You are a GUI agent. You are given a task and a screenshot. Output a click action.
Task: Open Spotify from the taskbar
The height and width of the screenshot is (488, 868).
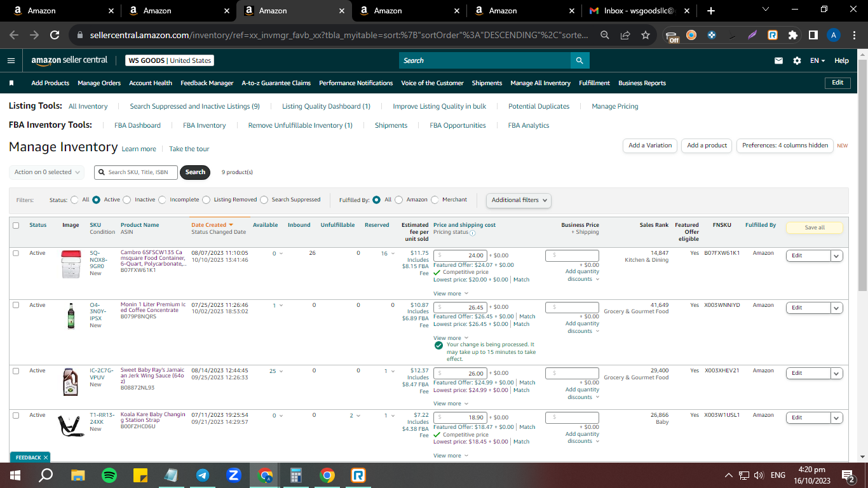tap(109, 475)
